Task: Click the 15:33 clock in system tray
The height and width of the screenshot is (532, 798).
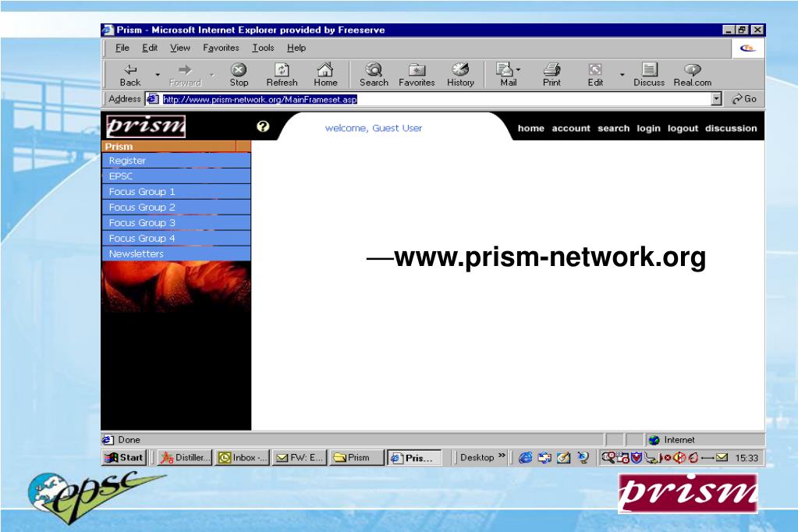Action: (747, 458)
